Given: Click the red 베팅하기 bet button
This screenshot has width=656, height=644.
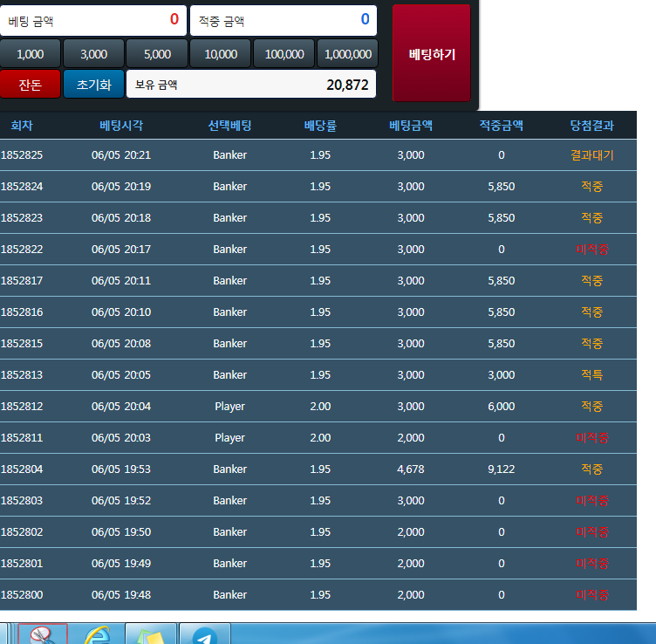Looking at the screenshot, I should (431, 53).
